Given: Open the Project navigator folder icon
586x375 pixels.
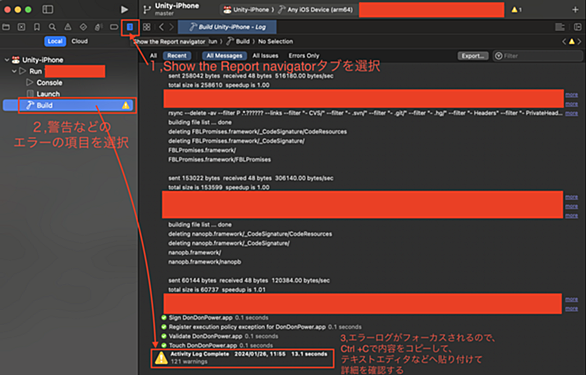Looking at the screenshot, I should pyautogui.click(x=6, y=27).
